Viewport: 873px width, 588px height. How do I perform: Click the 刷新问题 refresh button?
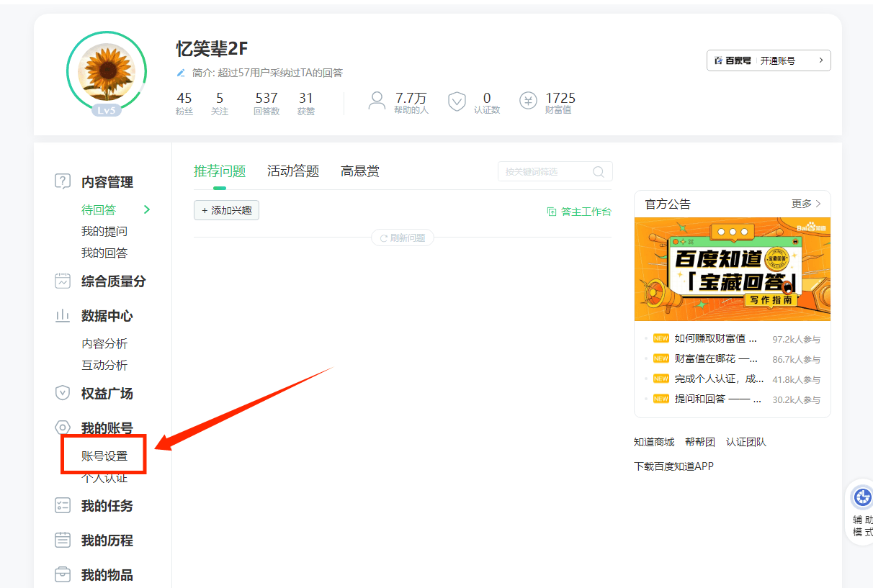tap(403, 238)
